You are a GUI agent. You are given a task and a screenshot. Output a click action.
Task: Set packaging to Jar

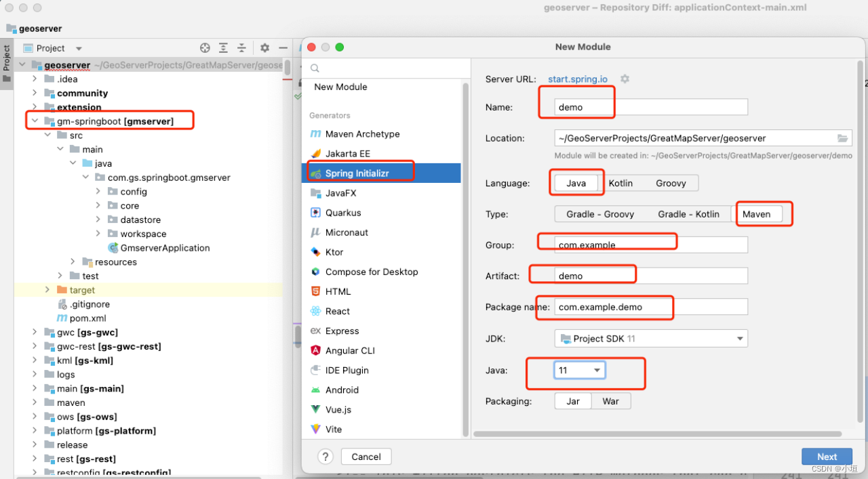point(573,401)
